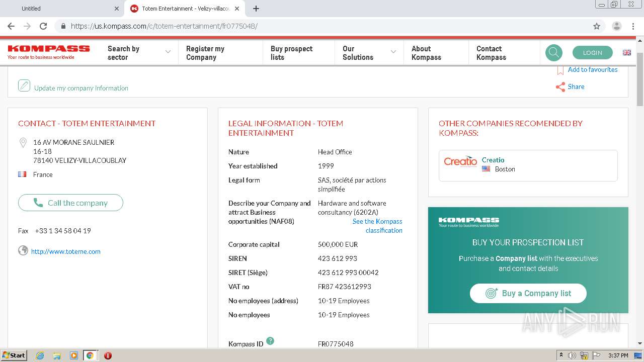Select the Totem Entertainment tab

(185, 9)
